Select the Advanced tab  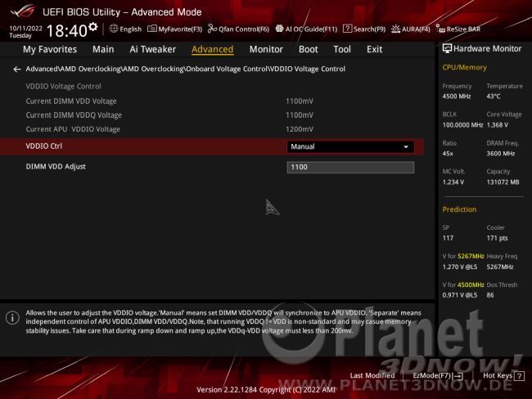(x=213, y=50)
